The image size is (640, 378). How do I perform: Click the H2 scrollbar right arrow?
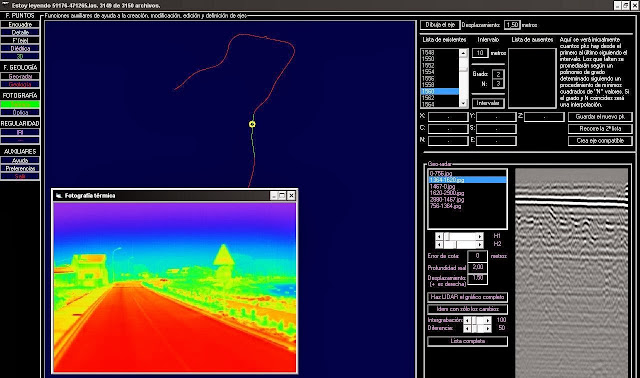480,245
